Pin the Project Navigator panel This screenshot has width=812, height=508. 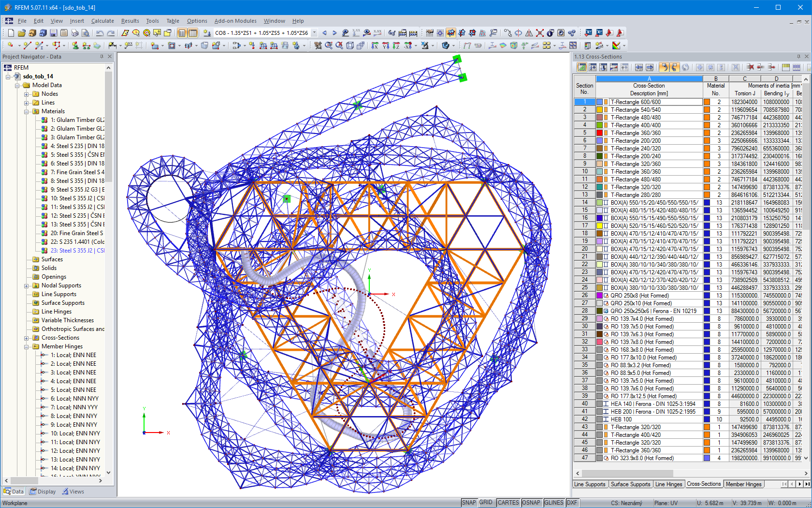101,57
